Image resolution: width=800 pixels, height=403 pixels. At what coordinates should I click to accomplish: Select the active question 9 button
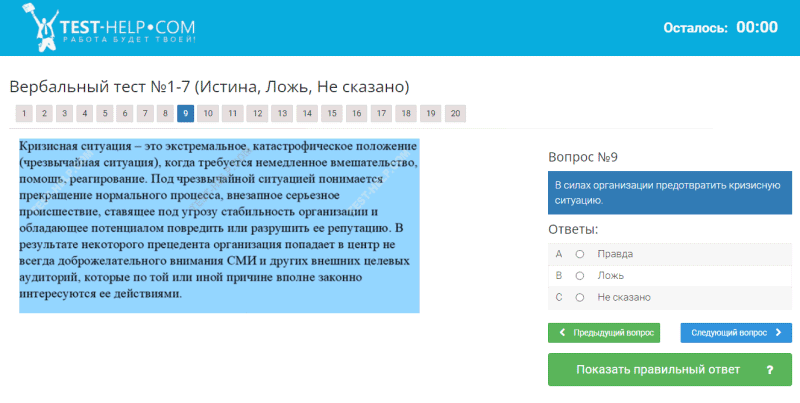tap(185, 113)
